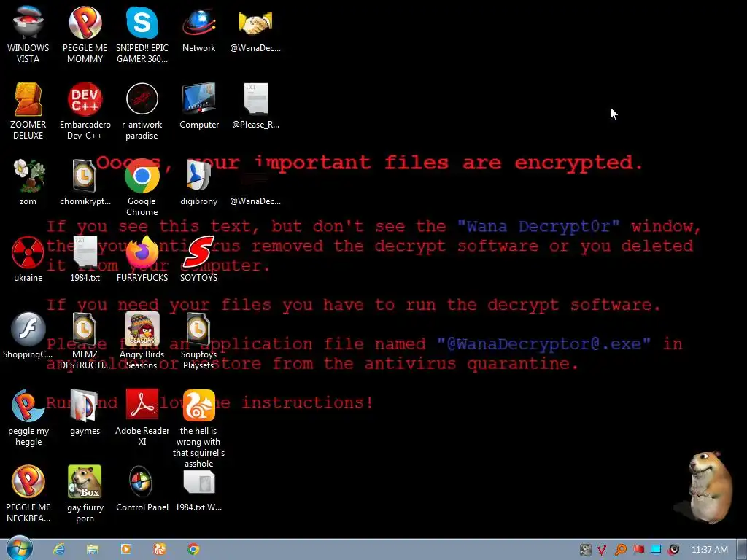The width and height of the screenshot is (747, 560).
Task: Click the red V tray icon
Action: pyautogui.click(x=602, y=550)
